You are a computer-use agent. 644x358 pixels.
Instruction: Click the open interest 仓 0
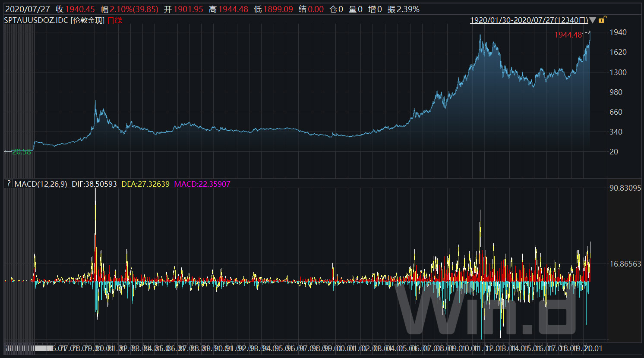point(336,9)
